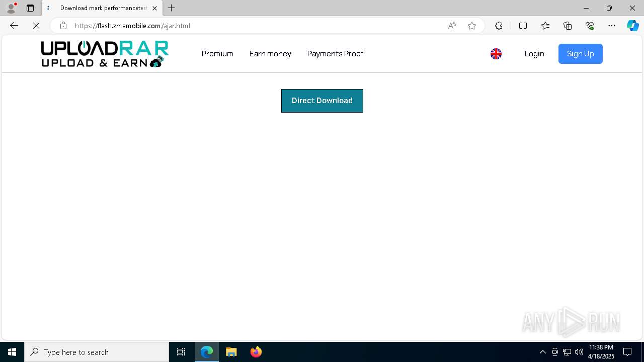Open Task View in the taskbar
Image resolution: width=644 pixels, height=362 pixels.
181,352
